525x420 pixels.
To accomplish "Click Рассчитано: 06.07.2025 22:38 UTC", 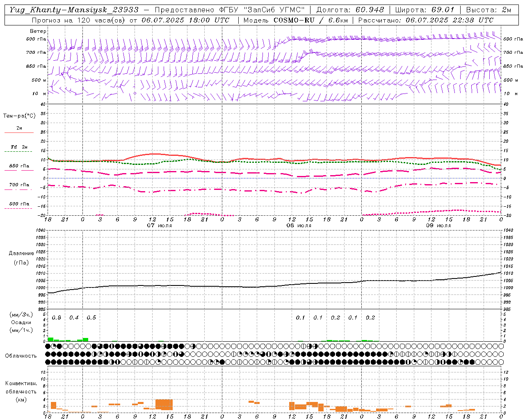I will click(426, 20).
